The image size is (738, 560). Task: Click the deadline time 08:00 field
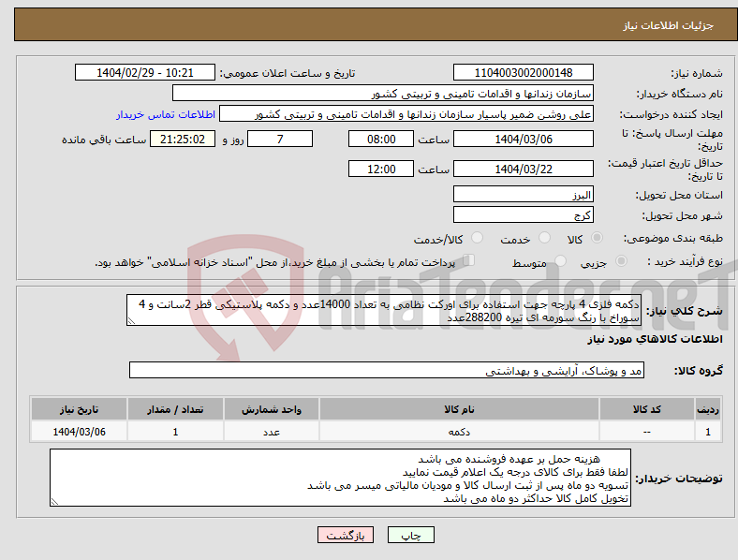click(381, 140)
